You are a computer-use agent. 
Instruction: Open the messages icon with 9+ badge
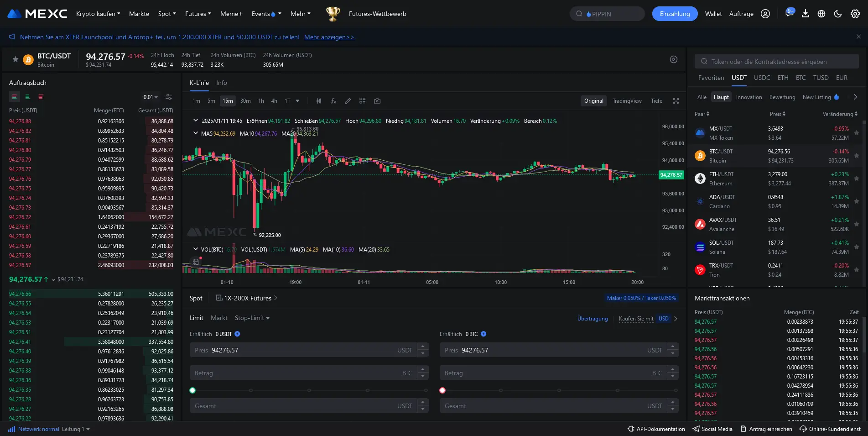coord(789,13)
